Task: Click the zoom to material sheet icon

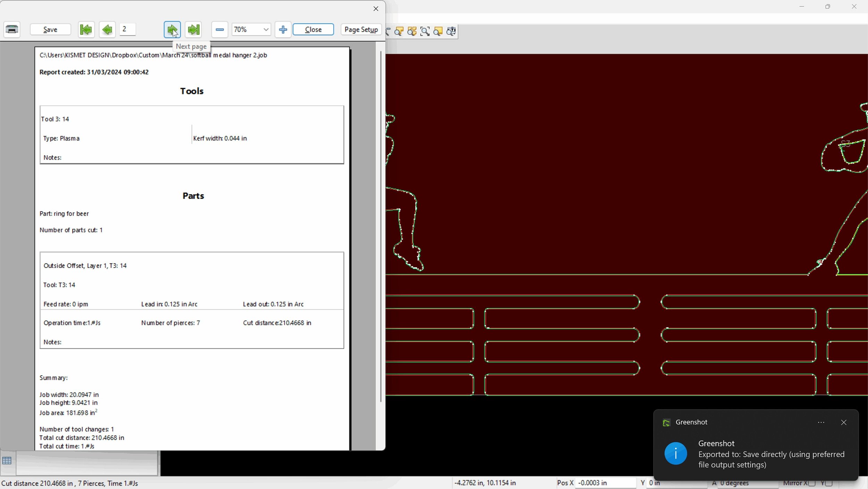Action: coord(438,32)
